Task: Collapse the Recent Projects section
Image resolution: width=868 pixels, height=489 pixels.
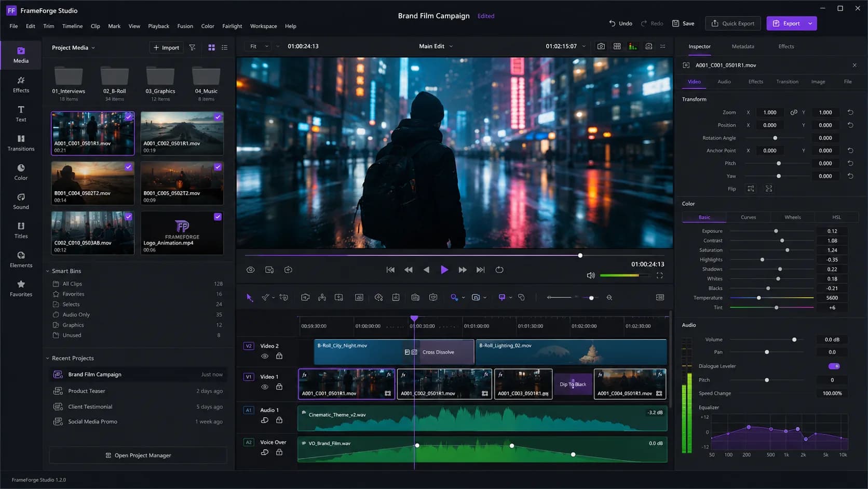Action: coord(47,359)
